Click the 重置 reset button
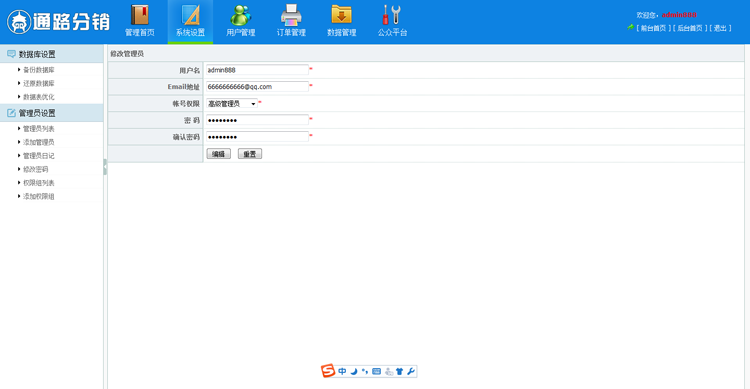 pos(250,154)
